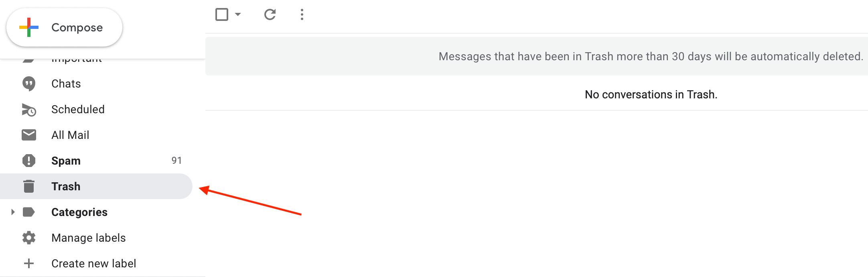The width and height of the screenshot is (868, 277).
Task: Open the select dropdown arrow
Action: pyautogui.click(x=238, y=15)
